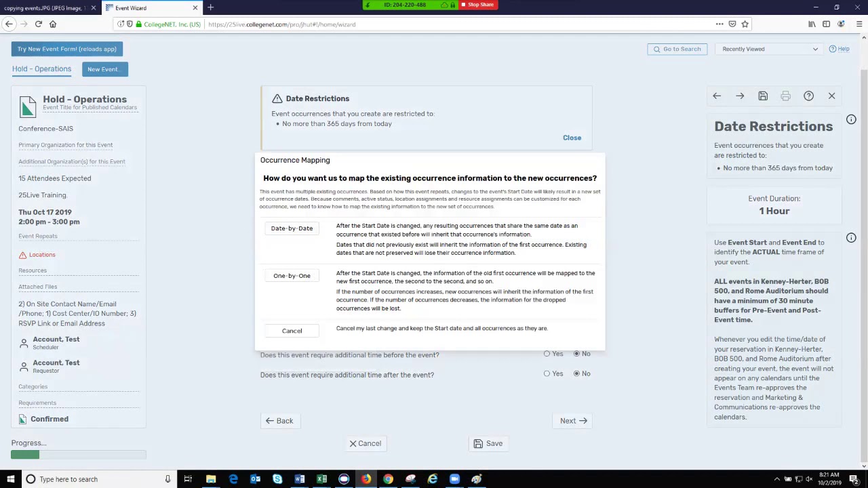The height and width of the screenshot is (488, 868).
Task: Open the Recently Viewed dropdown
Action: point(770,49)
